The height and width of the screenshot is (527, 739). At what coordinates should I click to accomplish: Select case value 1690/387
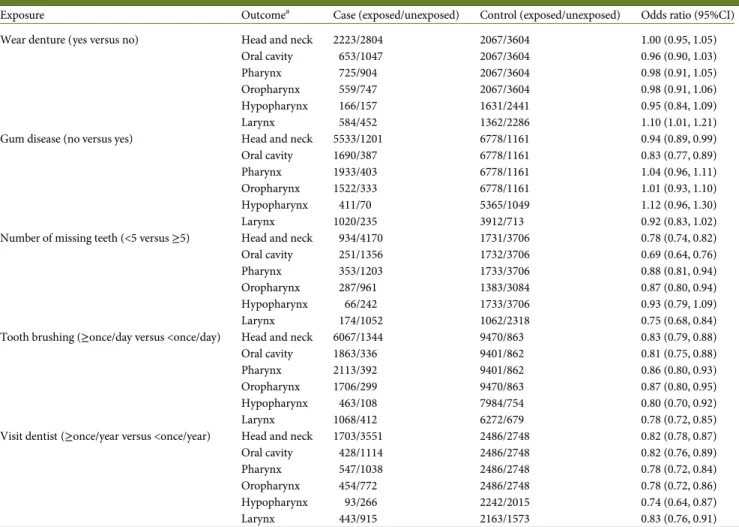pos(355,156)
